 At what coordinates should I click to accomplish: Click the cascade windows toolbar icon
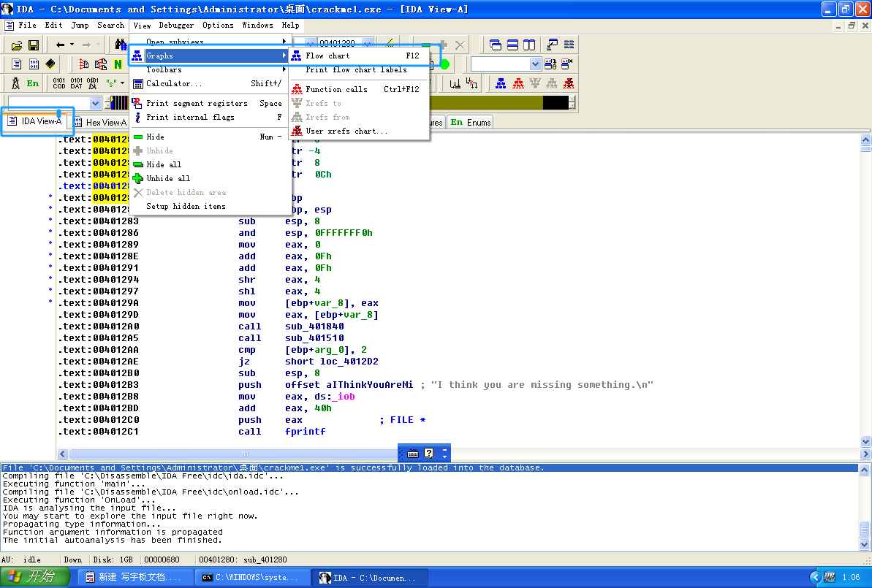click(x=496, y=45)
